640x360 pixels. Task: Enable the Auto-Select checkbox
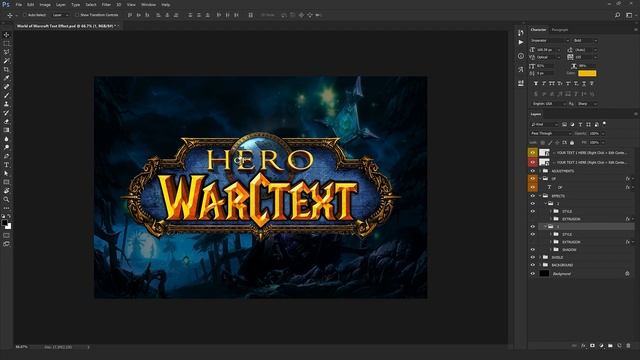tap(24, 15)
